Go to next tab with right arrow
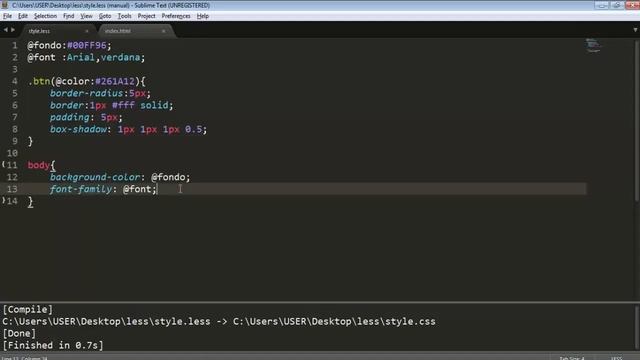Image resolution: width=640 pixels, height=360 pixels. pyautogui.click(x=13, y=30)
